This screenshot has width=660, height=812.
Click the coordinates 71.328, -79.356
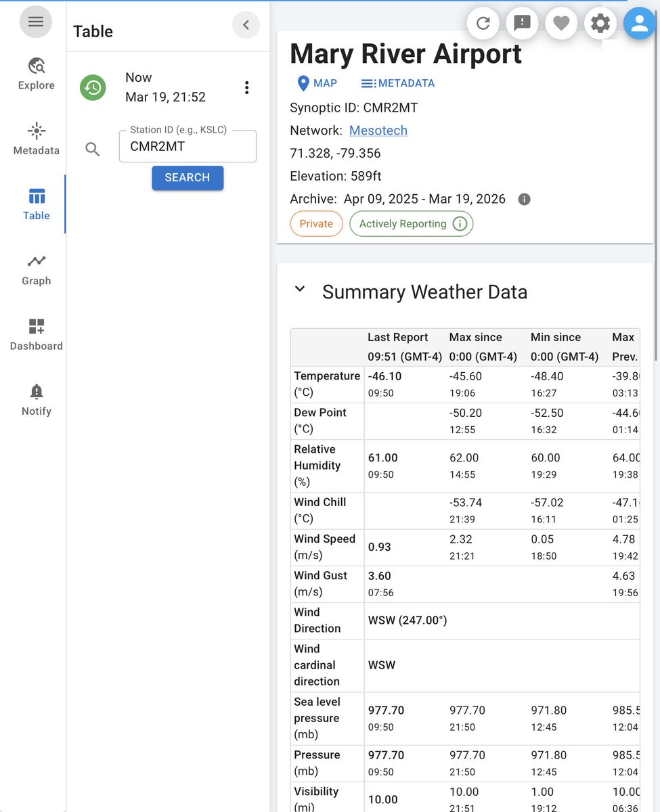[335, 154]
